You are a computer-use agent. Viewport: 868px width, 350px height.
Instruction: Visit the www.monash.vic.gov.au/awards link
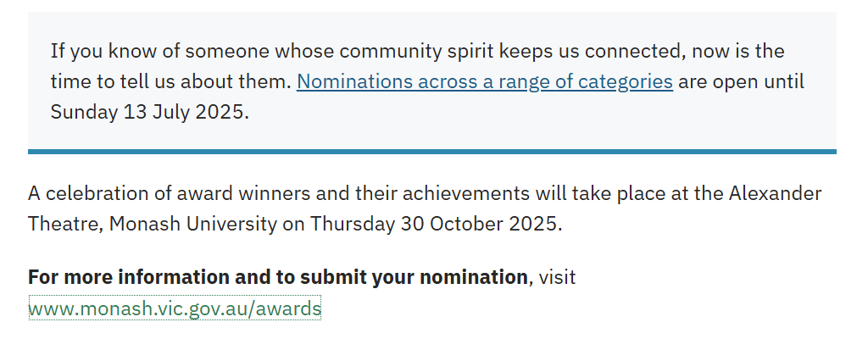coord(175,308)
